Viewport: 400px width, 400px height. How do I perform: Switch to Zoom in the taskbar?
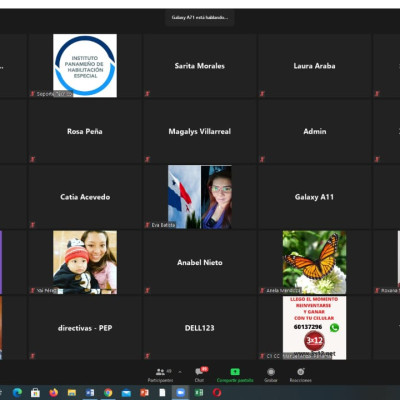pos(180,393)
